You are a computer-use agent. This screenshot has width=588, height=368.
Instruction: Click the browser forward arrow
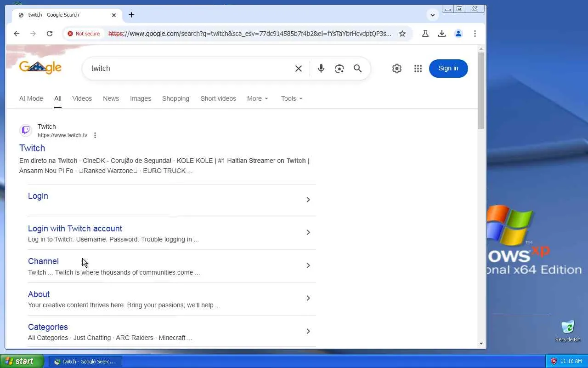coord(33,34)
